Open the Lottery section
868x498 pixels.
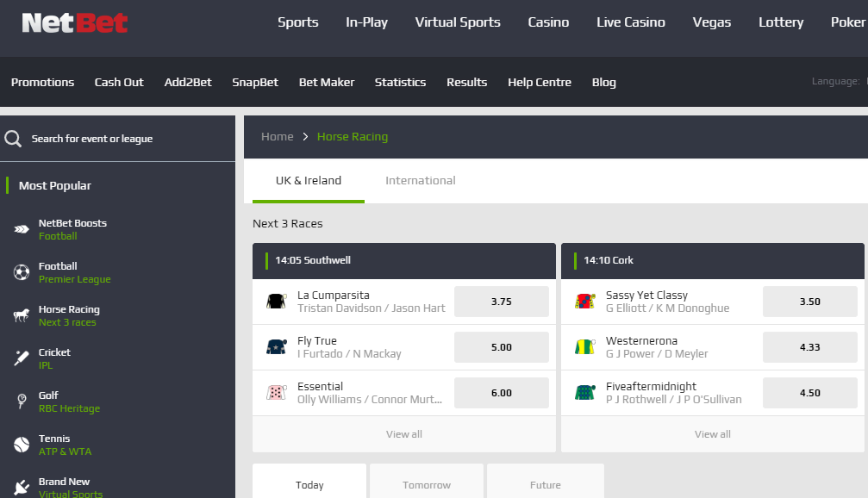click(x=781, y=22)
